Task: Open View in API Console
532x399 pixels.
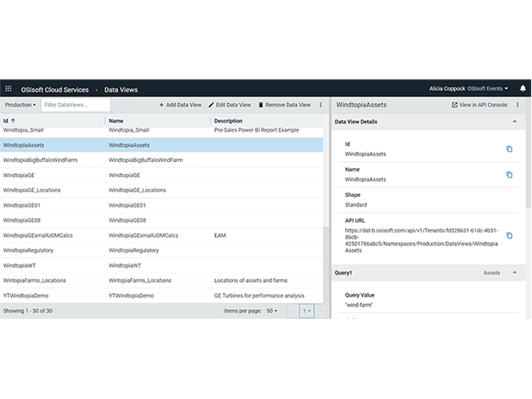Action: (479, 105)
